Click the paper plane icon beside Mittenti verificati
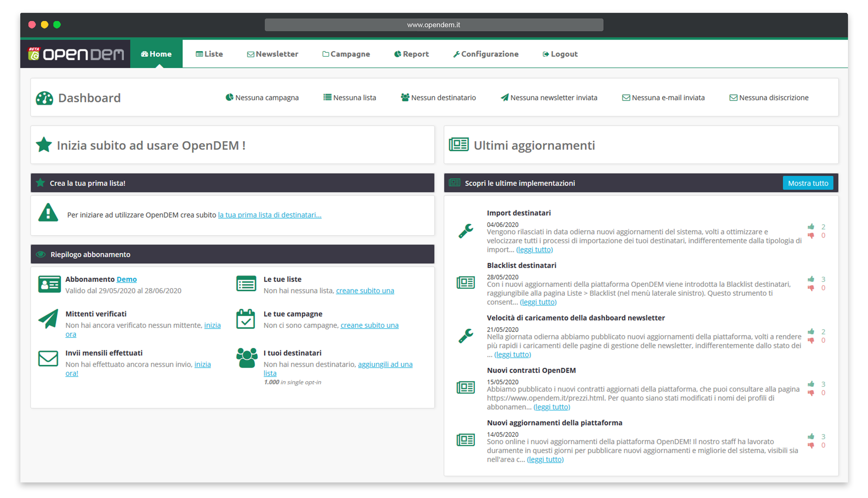 tap(48, 319)
